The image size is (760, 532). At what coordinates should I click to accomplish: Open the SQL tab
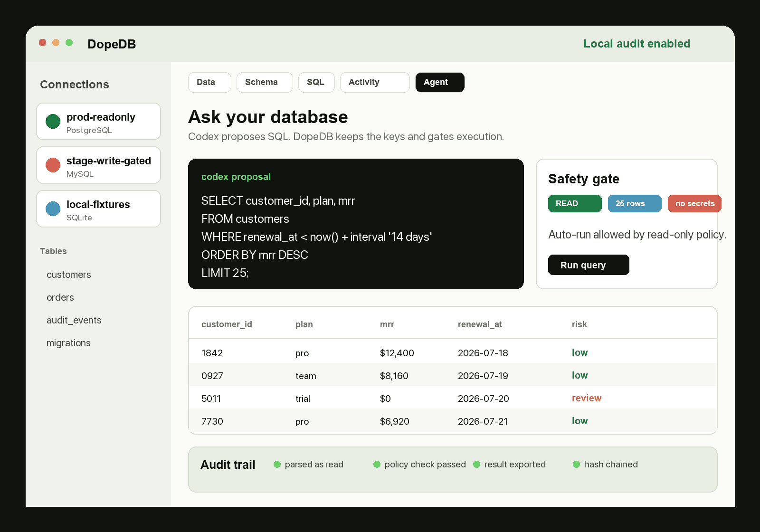point(316,82)
